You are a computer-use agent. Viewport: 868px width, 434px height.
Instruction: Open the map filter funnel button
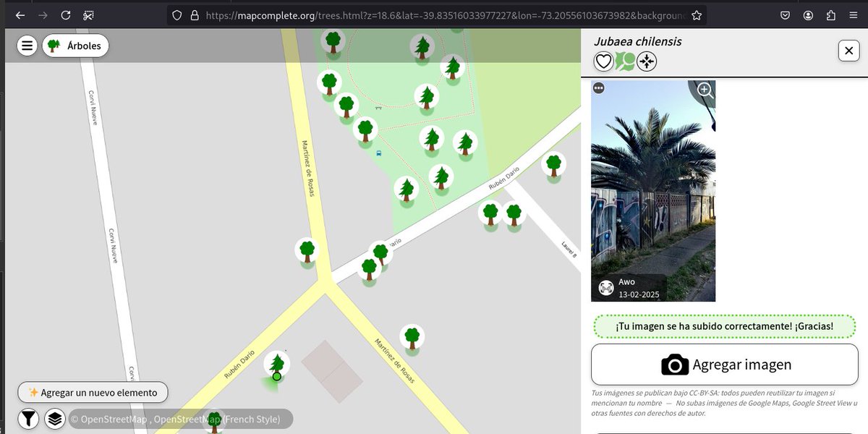pos(28,418)
